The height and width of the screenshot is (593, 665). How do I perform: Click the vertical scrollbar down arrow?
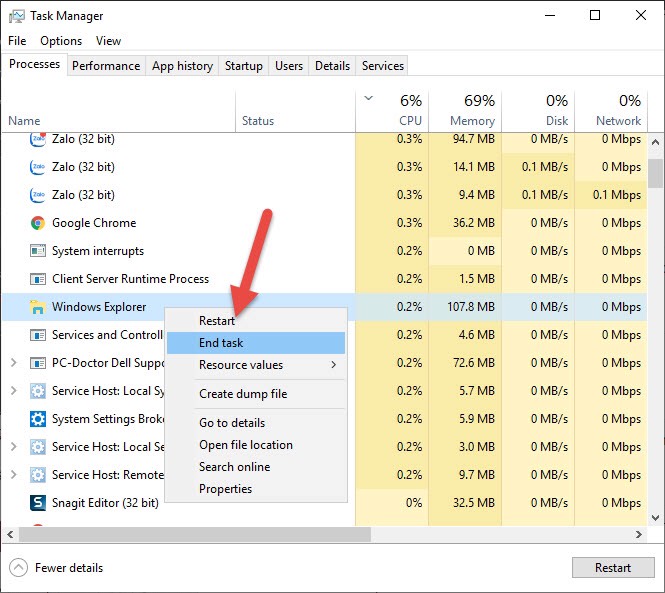tap(655, 518)
